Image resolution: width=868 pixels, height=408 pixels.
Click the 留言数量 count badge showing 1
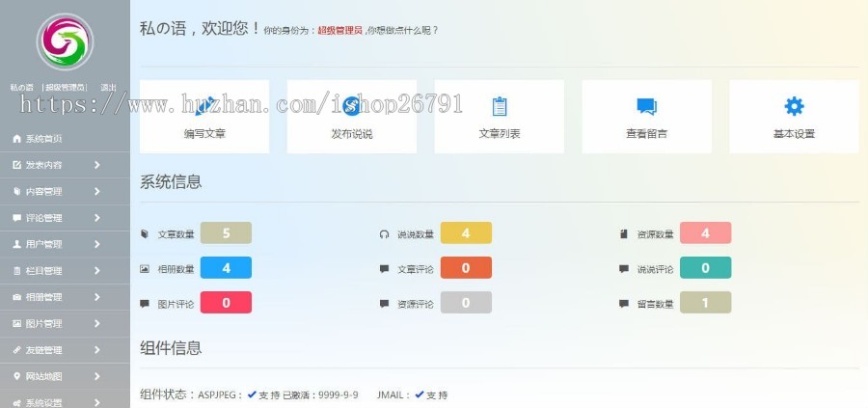tap(705, 303)
